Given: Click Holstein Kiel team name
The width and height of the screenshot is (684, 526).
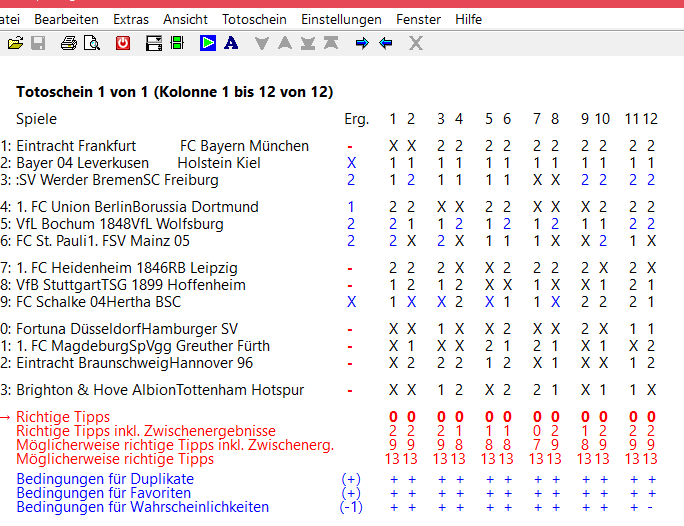Looking at the screenshot, I should [219, 163].
